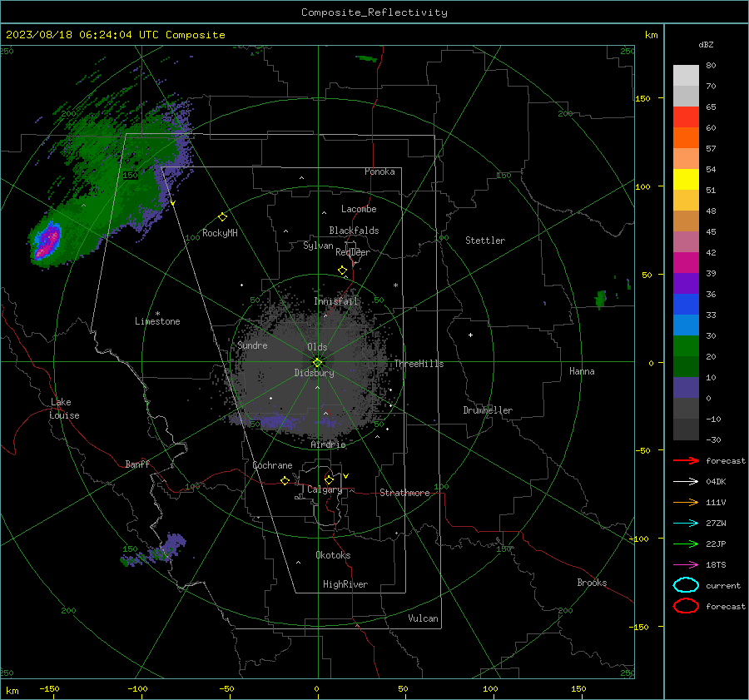This screenshot has width=749, height=700.
Task: Select the 30-33 dBZ light blue swatch
Action: [x=686, y=325]
